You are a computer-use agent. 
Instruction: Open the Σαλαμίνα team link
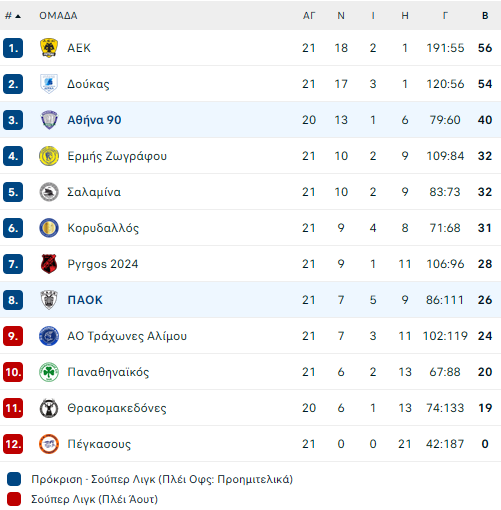94,192
